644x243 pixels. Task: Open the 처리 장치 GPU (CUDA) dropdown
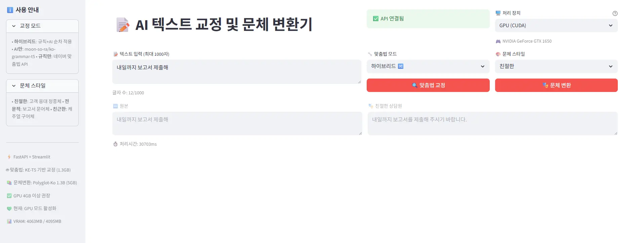pos(556,26)
